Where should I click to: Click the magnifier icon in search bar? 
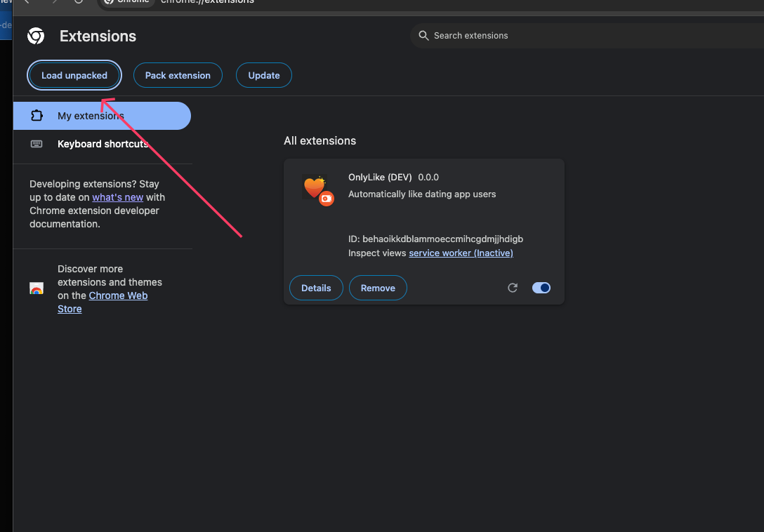(x=423, y=36)
